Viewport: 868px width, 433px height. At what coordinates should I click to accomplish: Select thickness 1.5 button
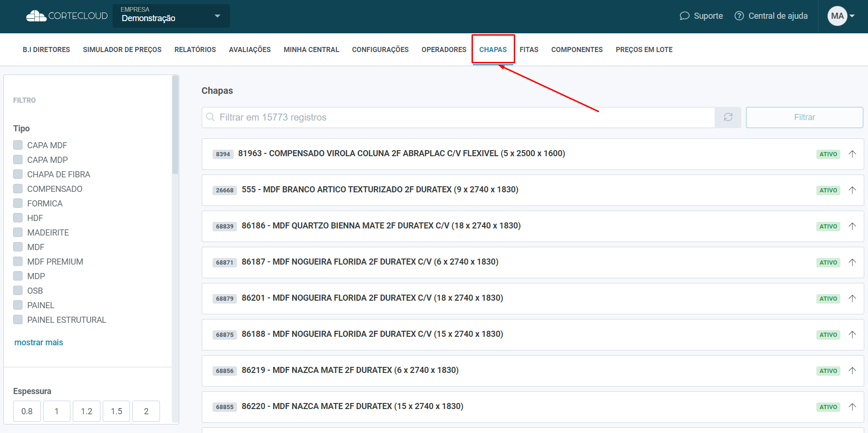[116, 411]
